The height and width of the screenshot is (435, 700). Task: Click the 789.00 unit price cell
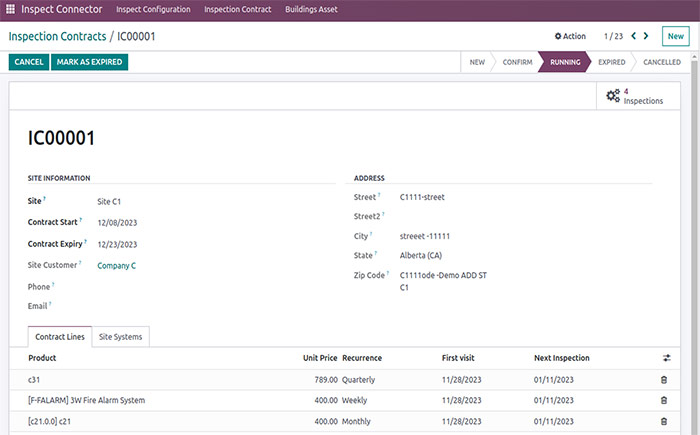coord(326,380)
